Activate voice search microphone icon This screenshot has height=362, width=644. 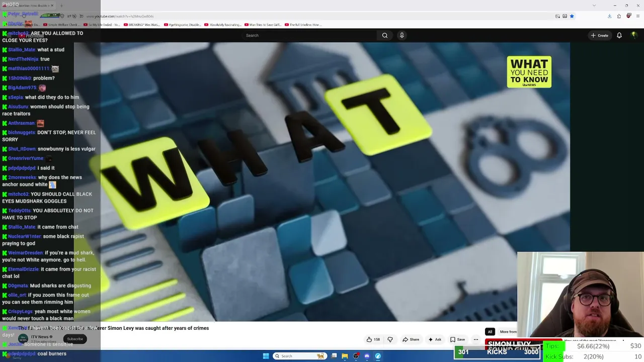(401, 35)
